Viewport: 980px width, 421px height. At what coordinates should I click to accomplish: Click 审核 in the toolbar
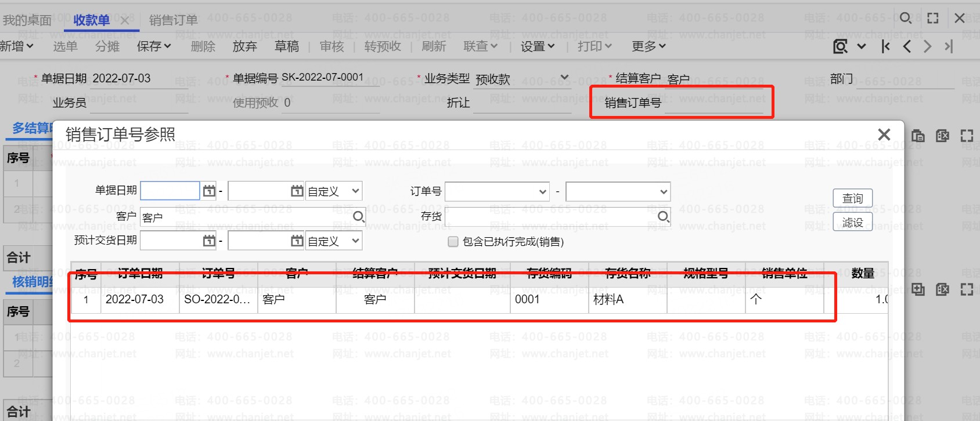click(332, 46)
